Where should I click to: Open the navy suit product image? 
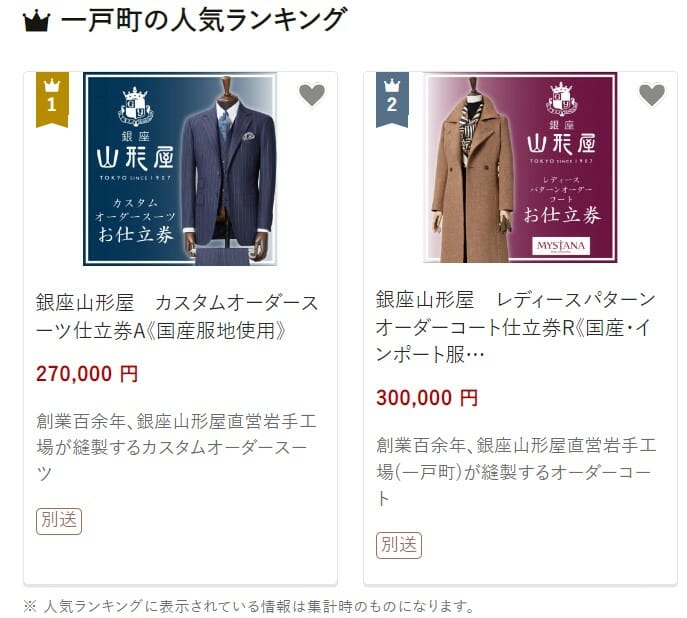(180, 169)
